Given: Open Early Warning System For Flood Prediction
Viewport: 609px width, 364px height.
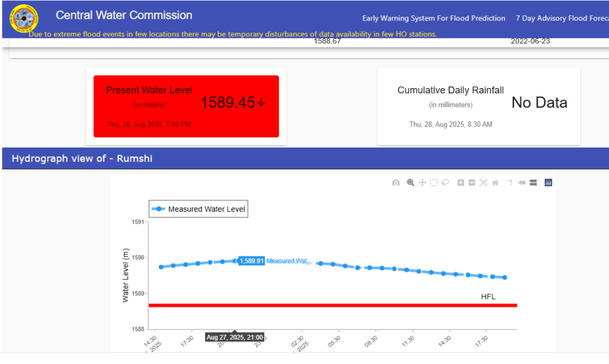Looking at the screenshot, I should (x=434, y=18).
